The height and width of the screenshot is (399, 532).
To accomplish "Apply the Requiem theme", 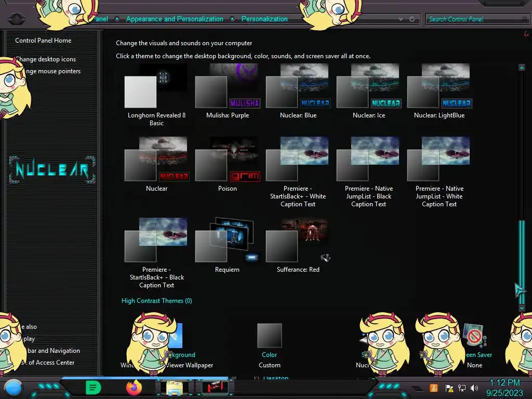I will (x=228, y=246).
